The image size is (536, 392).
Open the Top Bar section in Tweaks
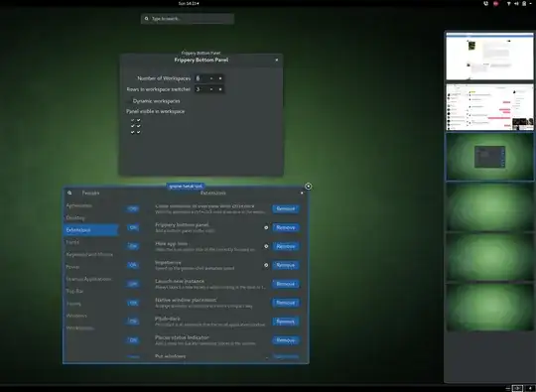(x=91, y=291)
